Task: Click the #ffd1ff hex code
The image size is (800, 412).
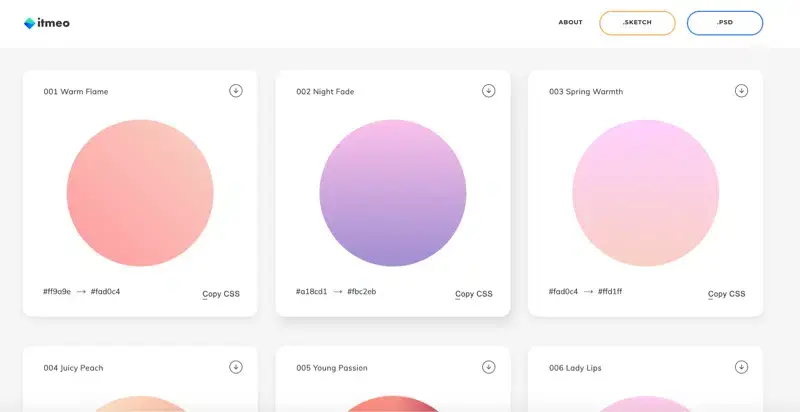Action: coord(610,292)
